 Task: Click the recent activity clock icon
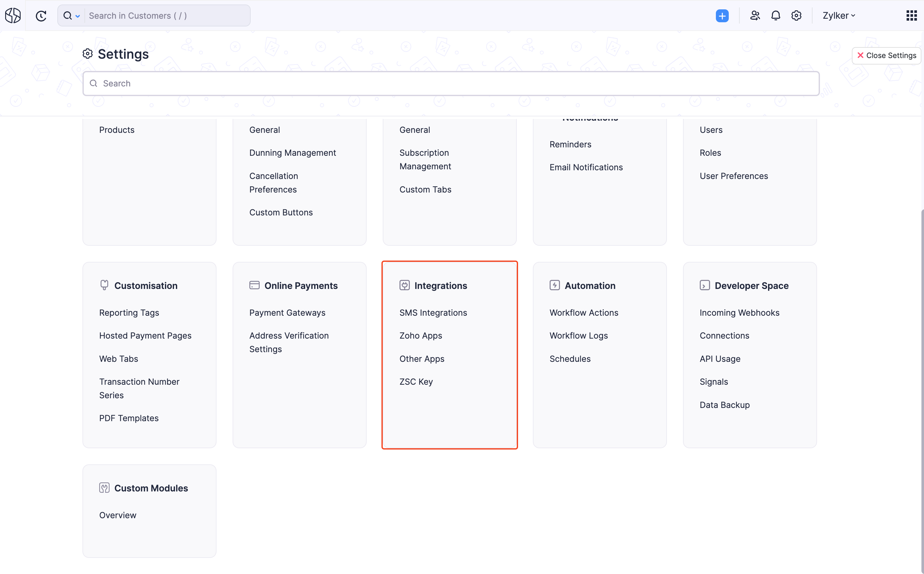pyautogui.click(x=41, y=15)
